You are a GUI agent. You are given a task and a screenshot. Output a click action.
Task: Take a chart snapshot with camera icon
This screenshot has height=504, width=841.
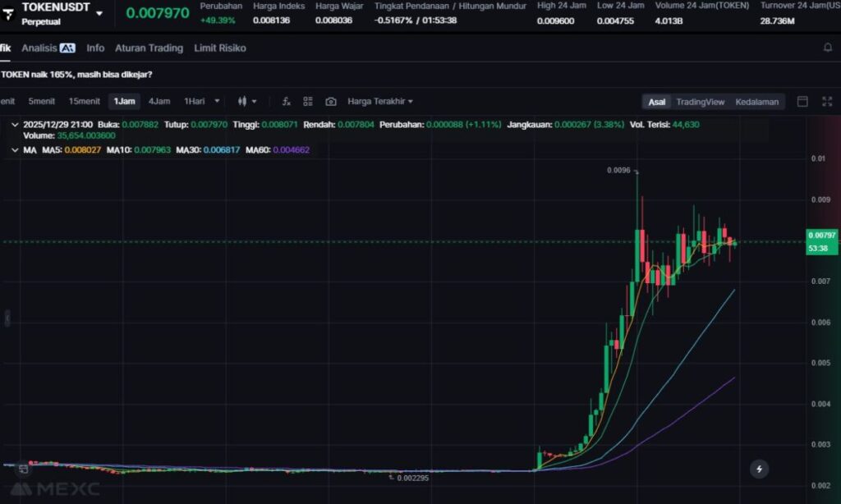click(x=330, y=102)
